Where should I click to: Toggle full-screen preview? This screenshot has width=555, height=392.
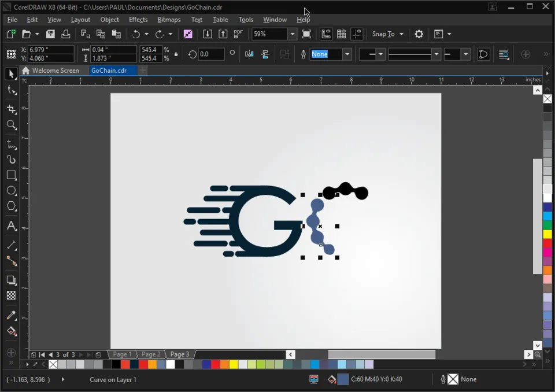[306, 34]
